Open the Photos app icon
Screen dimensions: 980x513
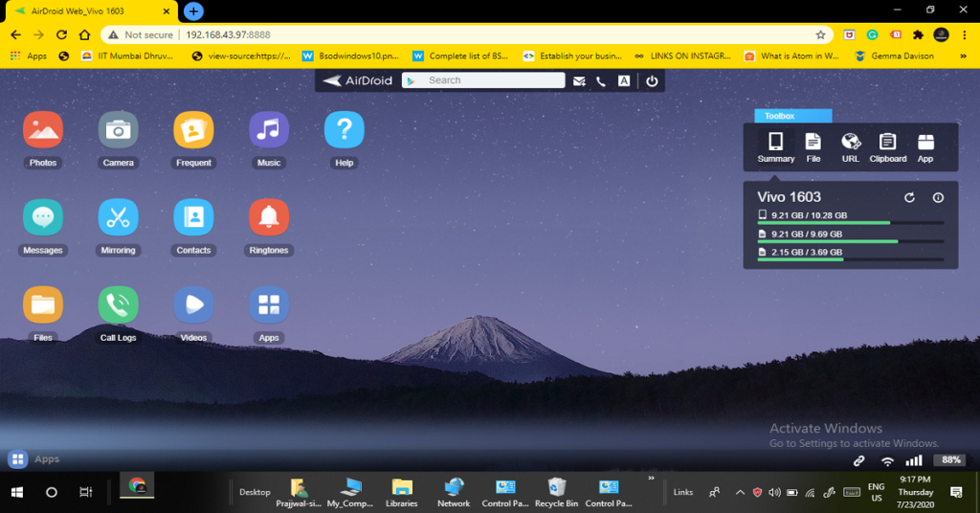tap(42, 130)
